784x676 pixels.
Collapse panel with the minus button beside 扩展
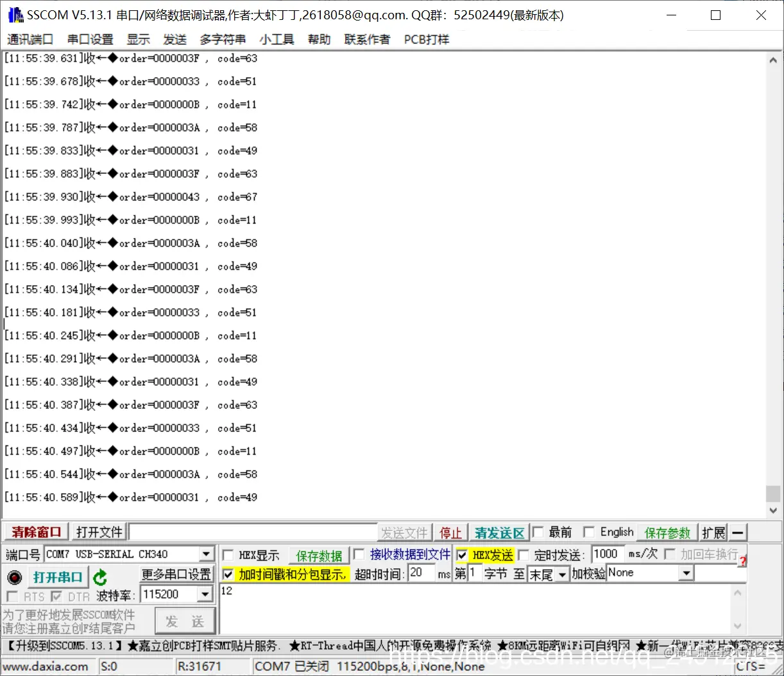pos(738,532)
